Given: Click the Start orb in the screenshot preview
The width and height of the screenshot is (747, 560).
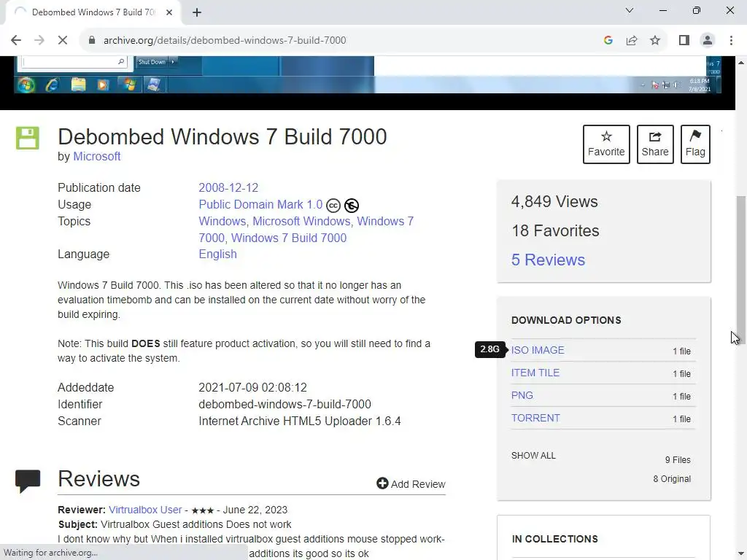Looking at the screenshot, I should pyautogui.click(x=26, y=85).
